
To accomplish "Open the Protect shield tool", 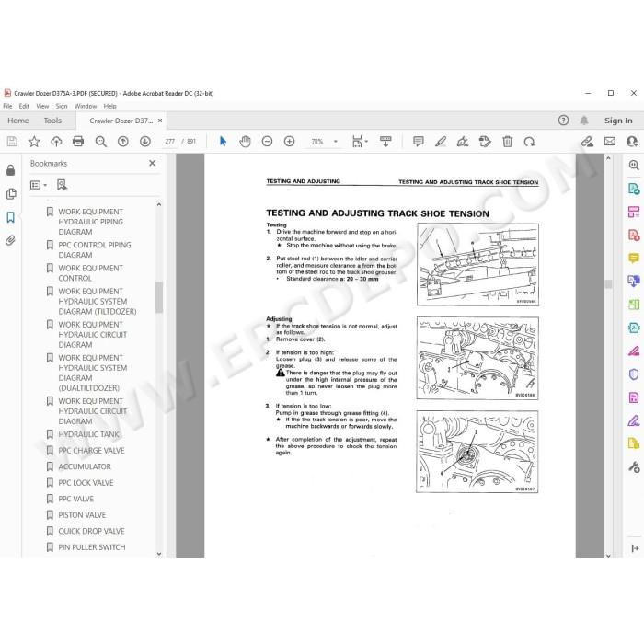I will tap(634, 374).
